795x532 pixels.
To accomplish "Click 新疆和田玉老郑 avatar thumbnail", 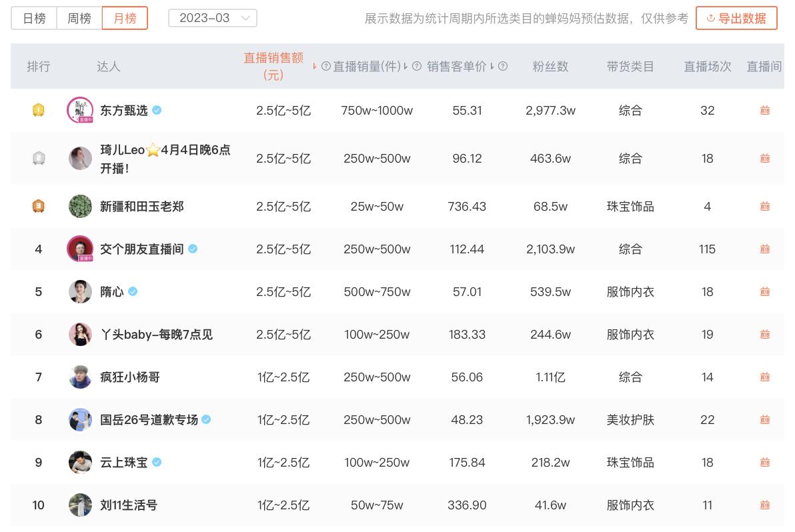I will click(80, 206).
